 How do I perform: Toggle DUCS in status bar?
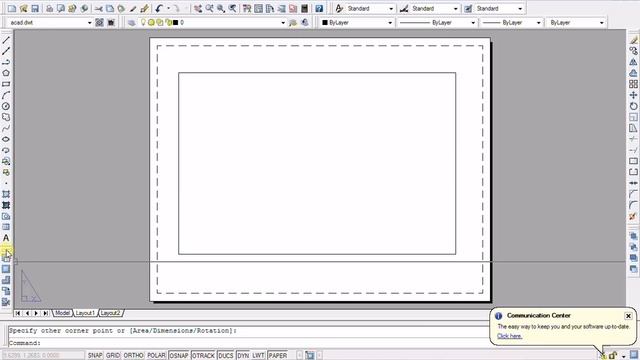click(x=226, y=356)
